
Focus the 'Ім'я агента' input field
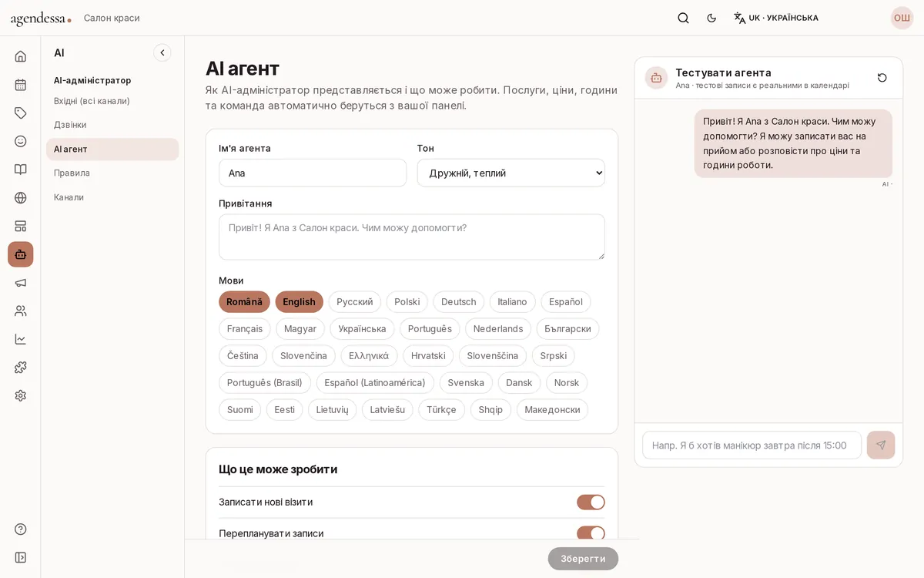click(x=313, y=173)
